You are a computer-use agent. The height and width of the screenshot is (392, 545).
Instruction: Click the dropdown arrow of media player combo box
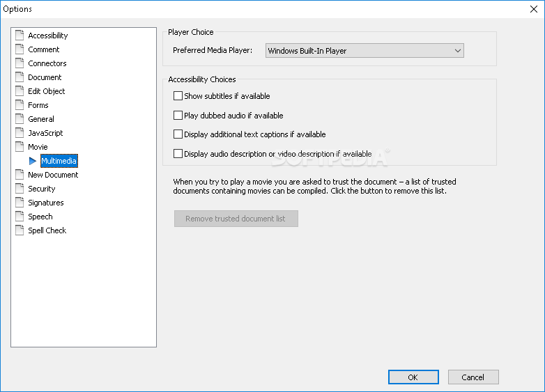click(x=458, y=51)
